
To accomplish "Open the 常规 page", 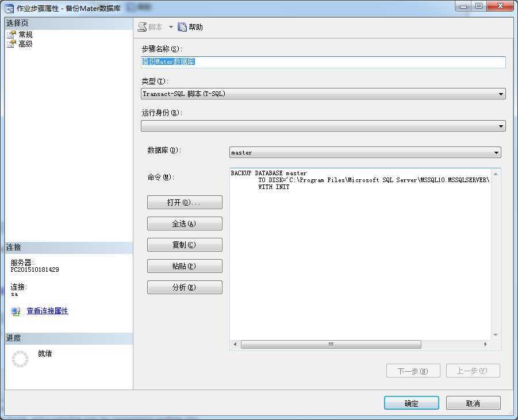I will point(25,34).
